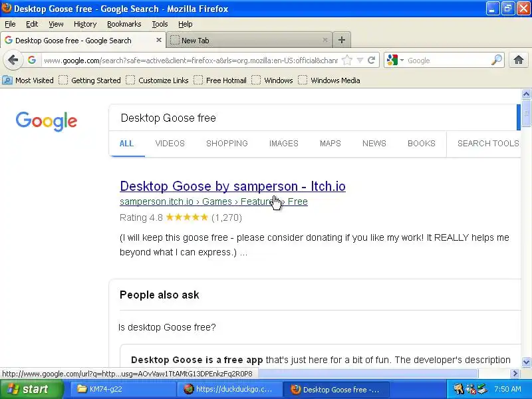
Task: Open the URL history dropdown arrow
Action: (360, 61)
